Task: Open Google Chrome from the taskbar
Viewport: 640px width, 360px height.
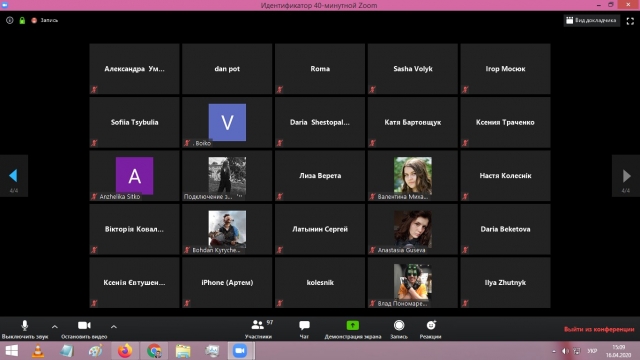Action: point(154,351)
